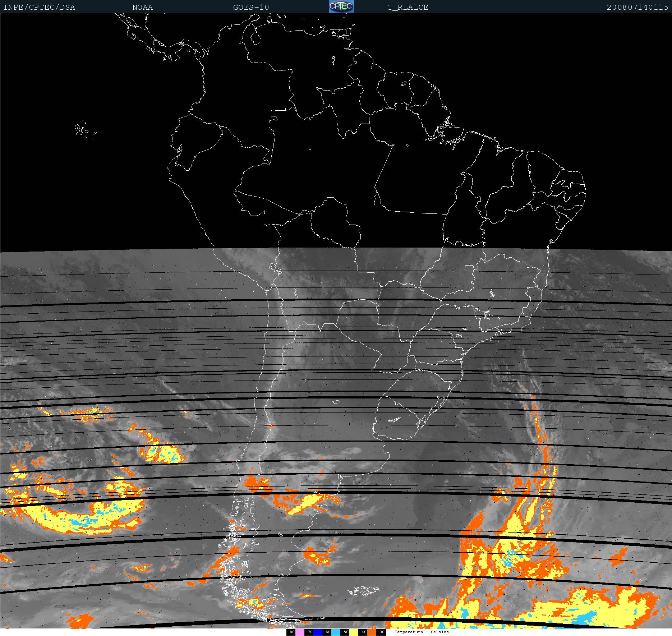Viewport: 672px width, 636px height.
Task: Pick the cyan legend color swatch
Action: pos(336,632)
